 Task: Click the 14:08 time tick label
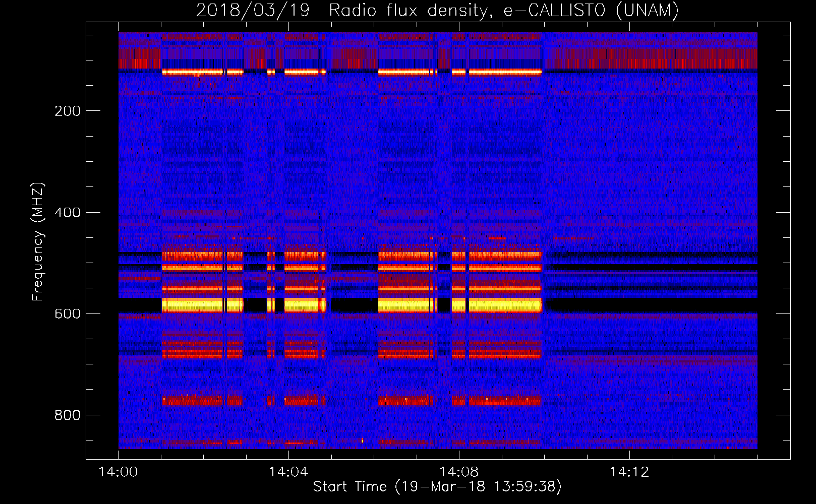click(x=459, y=472)
